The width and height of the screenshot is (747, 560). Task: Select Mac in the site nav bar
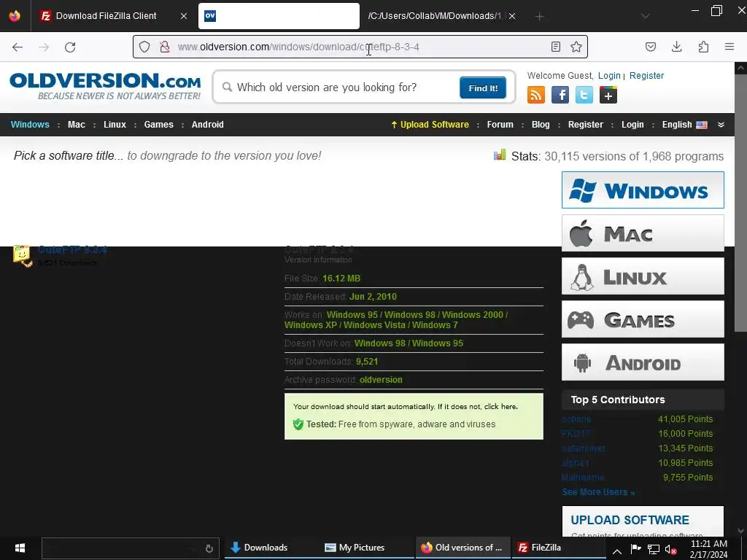(76, 124)
